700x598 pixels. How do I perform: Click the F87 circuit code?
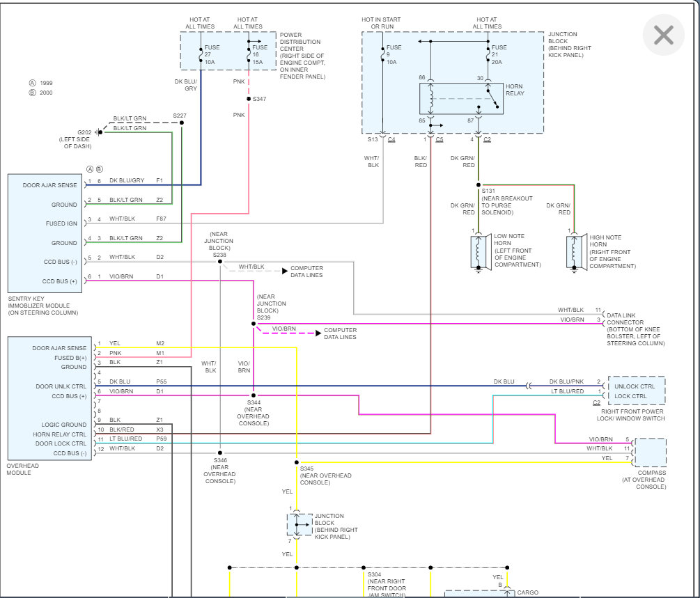[x=161, y=219]
